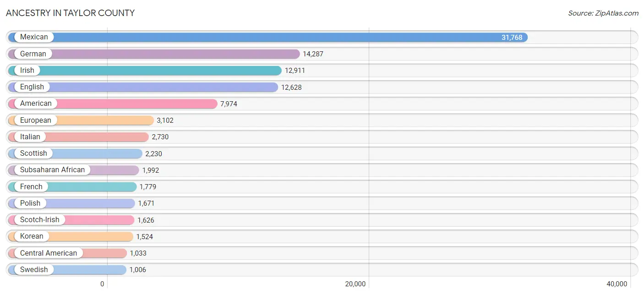Click the Korean ancestry label
This screenshot has width=644, height=295.
tap(32, 236)
